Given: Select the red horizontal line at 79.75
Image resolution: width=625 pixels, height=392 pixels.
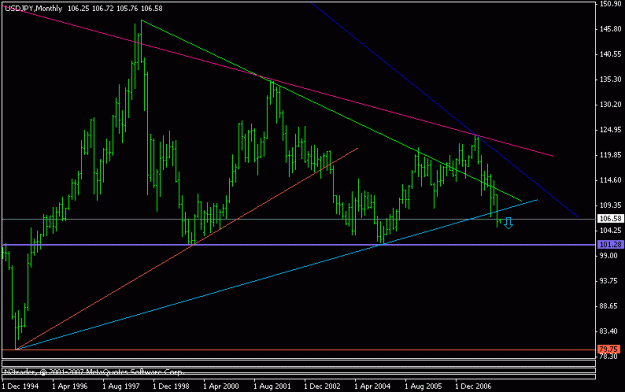Looking at the screenshot, I should pyautogui.click(x=299, y=350).
